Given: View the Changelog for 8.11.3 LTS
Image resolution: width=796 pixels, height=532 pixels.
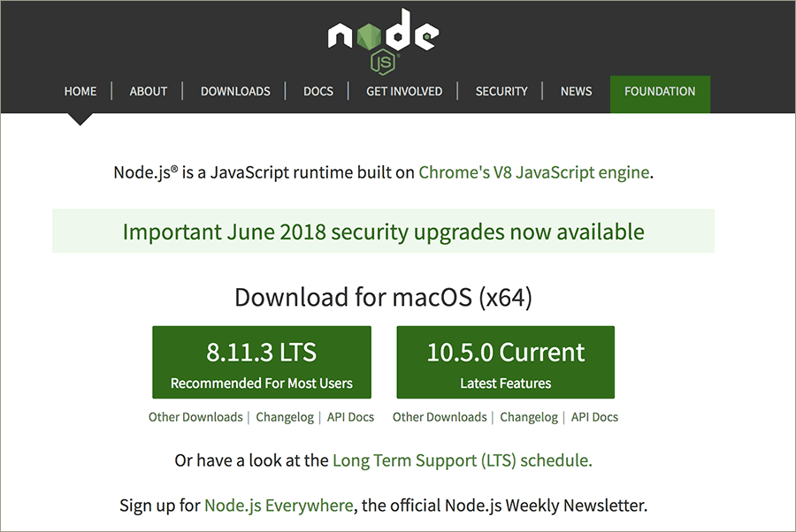Looking at the screenshot, I should pos(285,417).
